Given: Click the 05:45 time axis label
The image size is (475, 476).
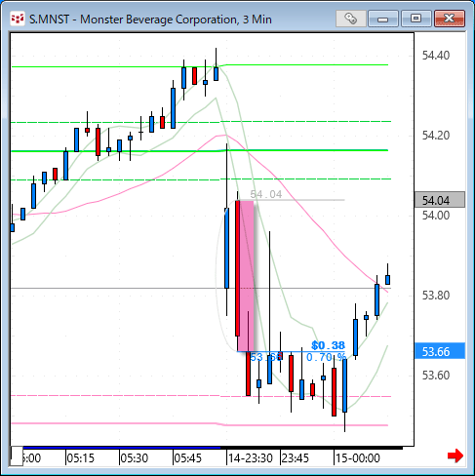Looking at the screenshot, I should (x=187, y=458).
